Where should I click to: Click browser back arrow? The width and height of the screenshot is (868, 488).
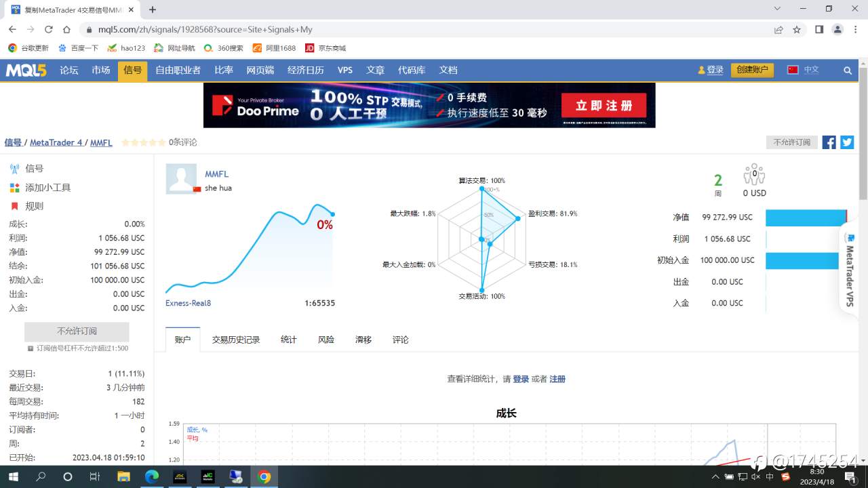[12, 29]
